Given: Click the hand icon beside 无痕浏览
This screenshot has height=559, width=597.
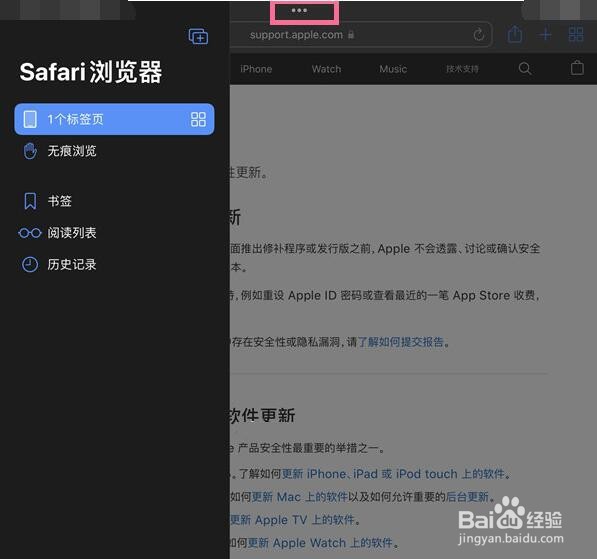Looking at the screenshot, I should 30,151.
